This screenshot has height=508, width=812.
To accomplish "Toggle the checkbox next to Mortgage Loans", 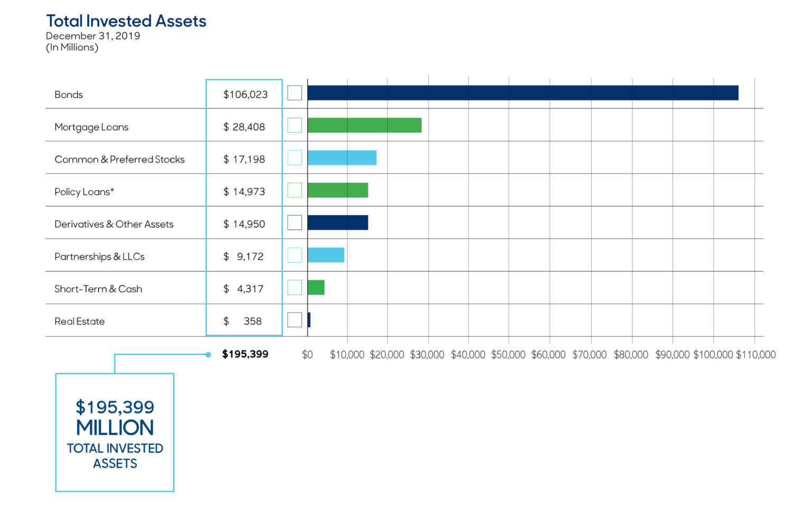I will click(x=294, y=125).
